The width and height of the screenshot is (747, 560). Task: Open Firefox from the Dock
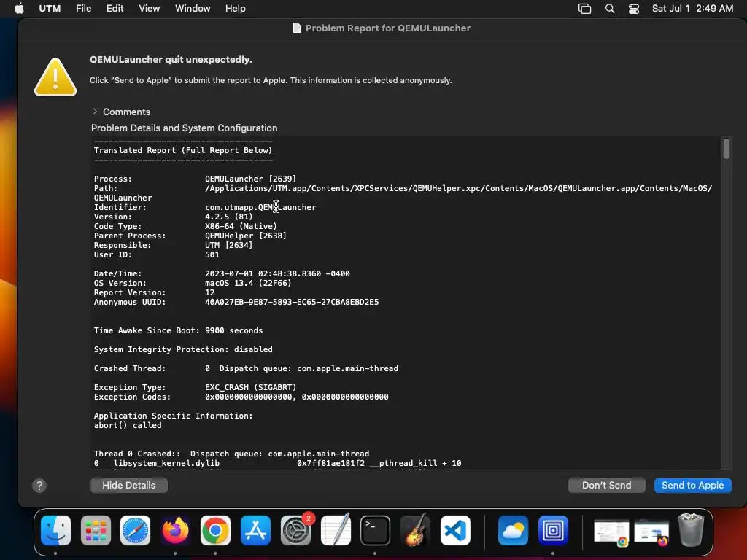[x=175, y=530]
